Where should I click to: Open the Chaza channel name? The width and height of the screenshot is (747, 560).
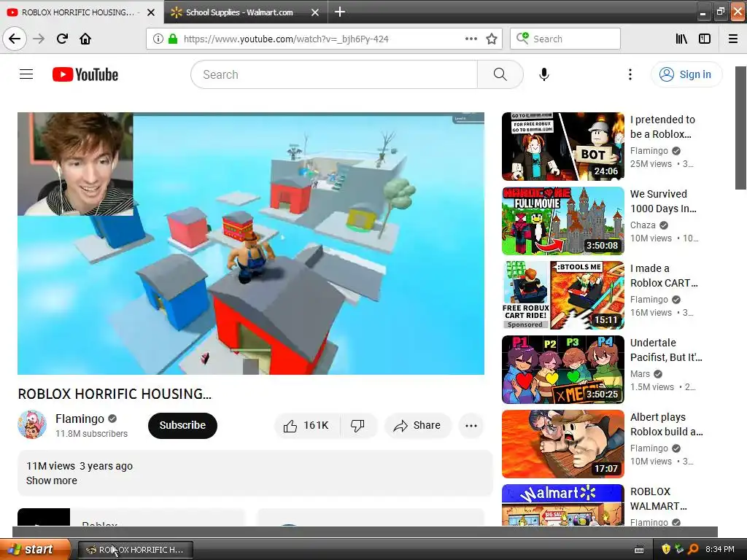click(643, 225)
